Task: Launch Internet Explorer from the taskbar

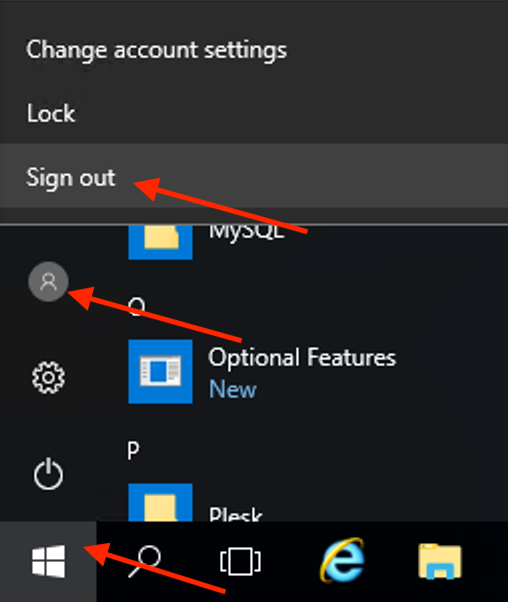Action: point(342,560)
